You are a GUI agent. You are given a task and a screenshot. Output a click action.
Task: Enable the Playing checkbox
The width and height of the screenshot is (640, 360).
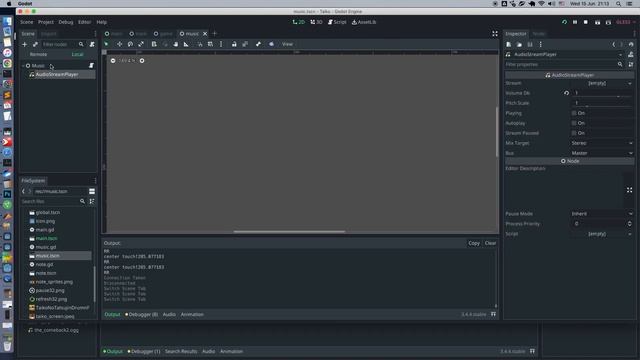(x=574, y=113)
